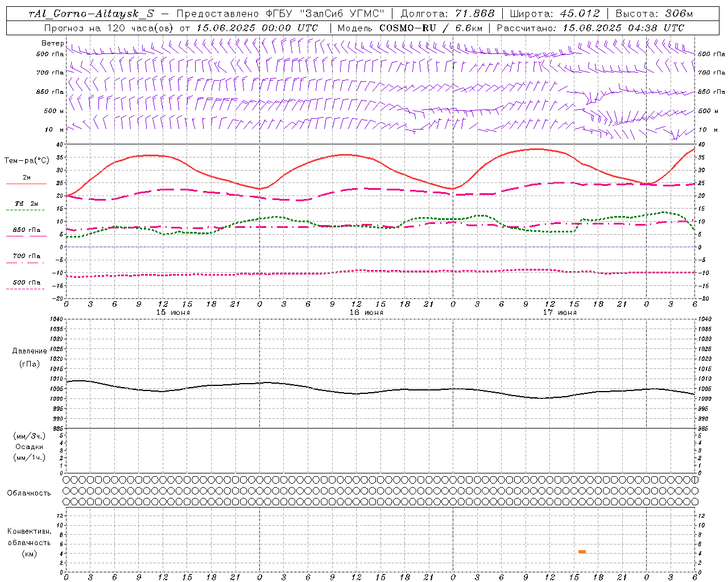728x582 pixels.
Task: Click the orange convective cloud bar
Action: click(582, 551)
